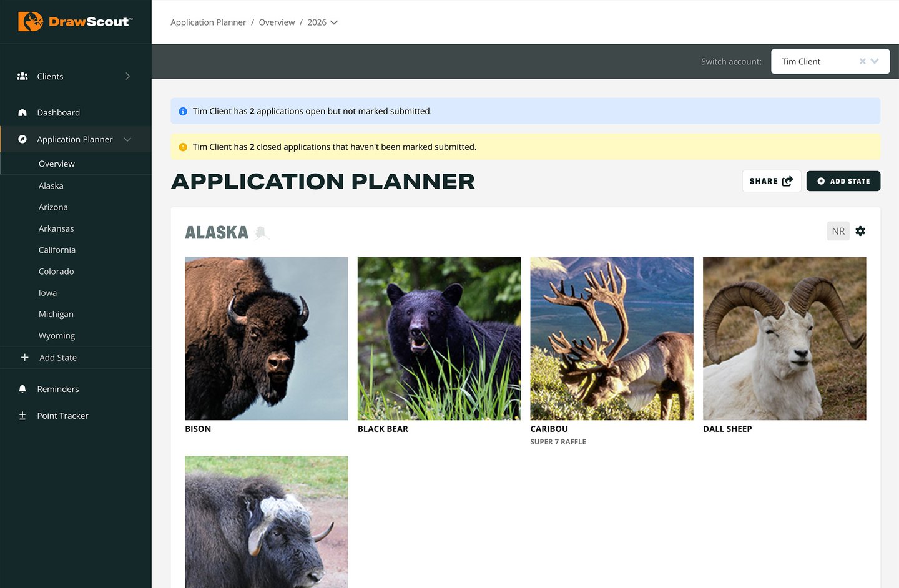Select Wyoming in the sidebar
The image size is (899, 588).
click(57, 336)
